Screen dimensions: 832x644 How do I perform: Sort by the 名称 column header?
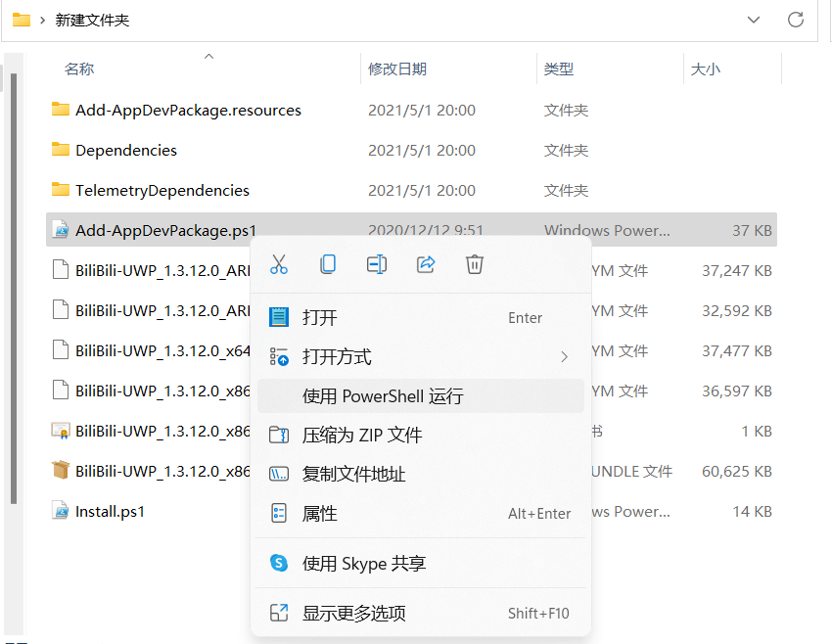coord(79,69)
